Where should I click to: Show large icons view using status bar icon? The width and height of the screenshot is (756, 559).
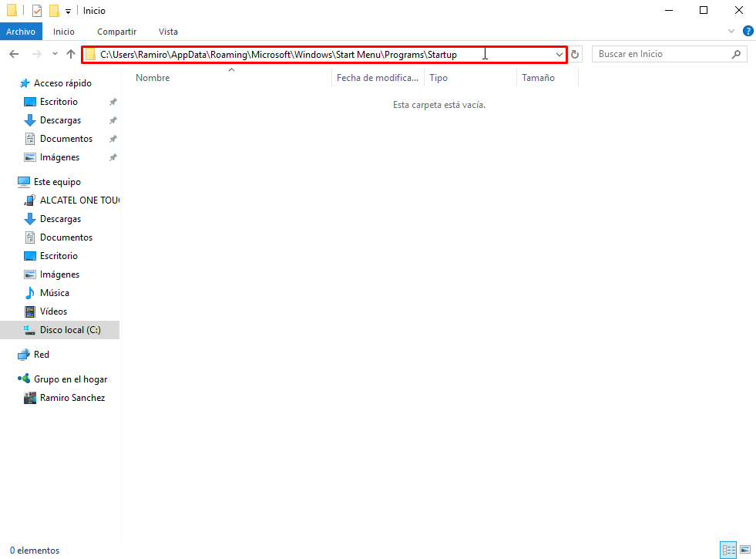click(x=744, y=550)
